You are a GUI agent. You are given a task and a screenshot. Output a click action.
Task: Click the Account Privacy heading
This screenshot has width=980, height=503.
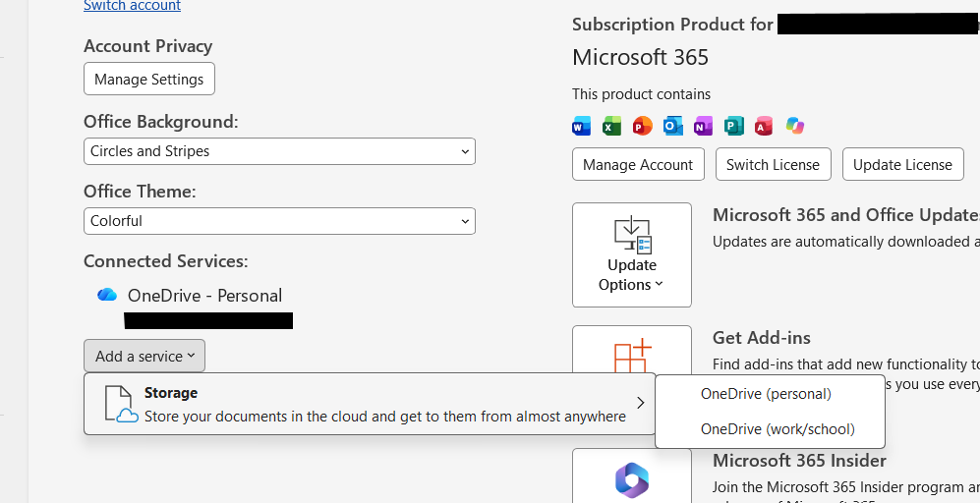click(x=148, y=46)
